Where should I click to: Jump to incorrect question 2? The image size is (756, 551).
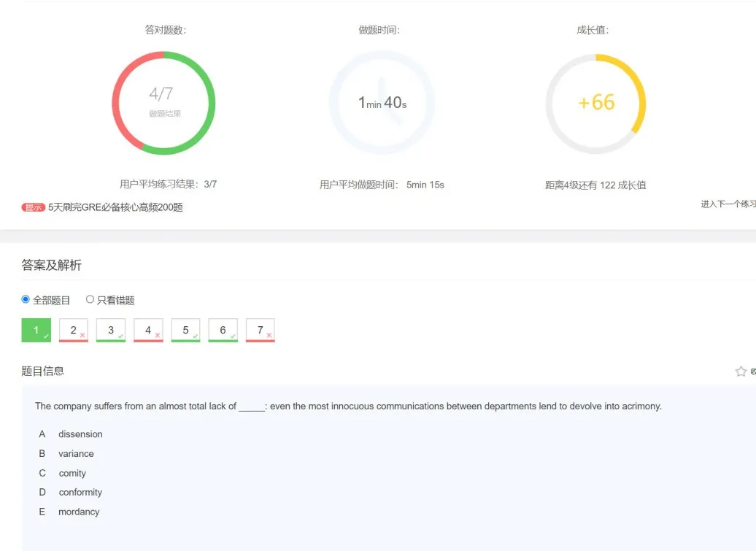(x=74, y=331)
